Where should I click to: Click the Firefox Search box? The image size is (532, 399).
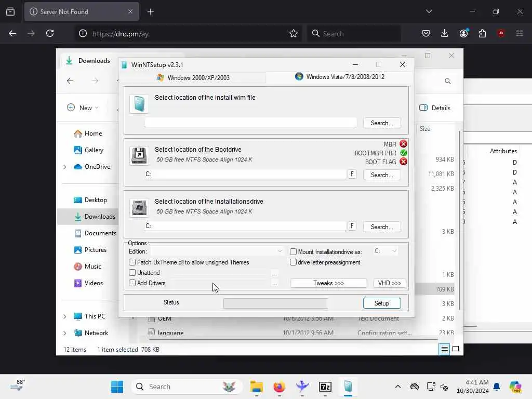point(354,34)
